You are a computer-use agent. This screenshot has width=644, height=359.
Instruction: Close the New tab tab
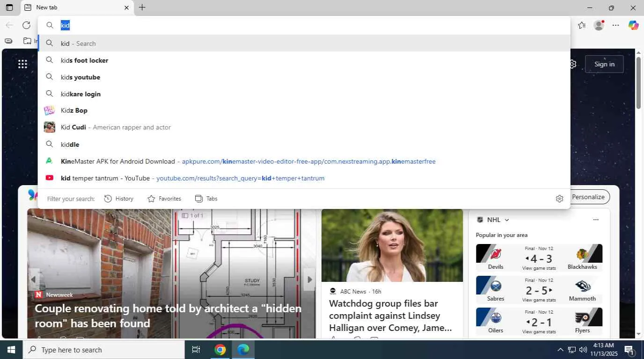(x=126, y=7)
